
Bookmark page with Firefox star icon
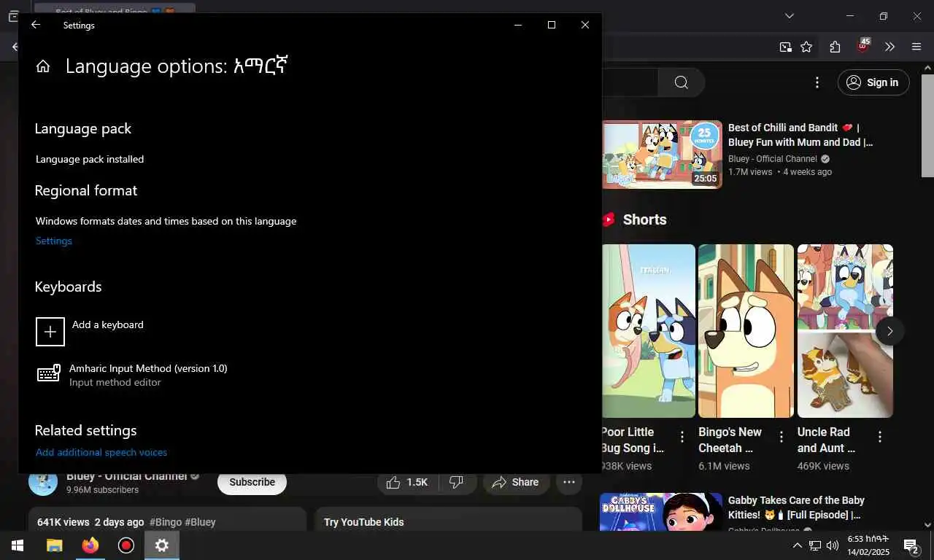click(x=806, y=47)
